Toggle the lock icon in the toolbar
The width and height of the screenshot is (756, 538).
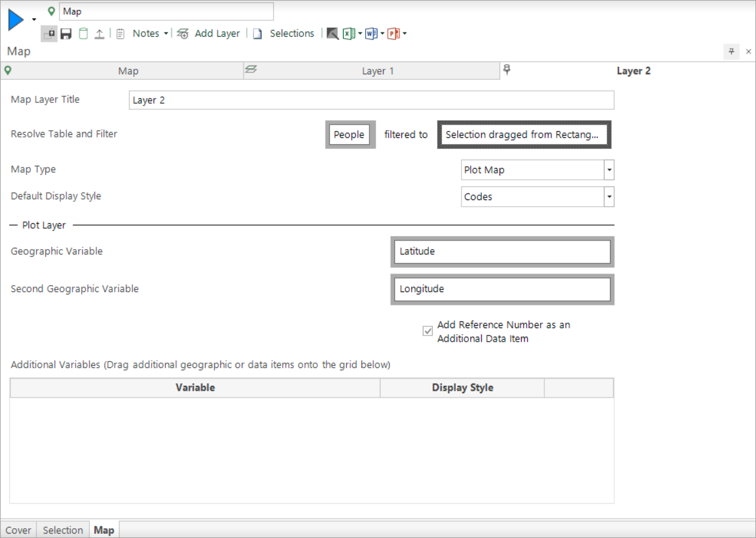(49, 34)
